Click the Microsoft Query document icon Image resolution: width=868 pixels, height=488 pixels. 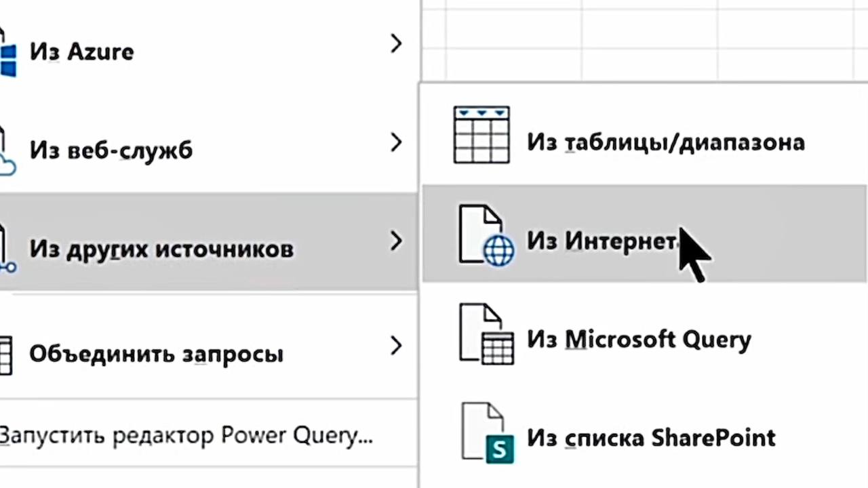[x=486, y=334]
